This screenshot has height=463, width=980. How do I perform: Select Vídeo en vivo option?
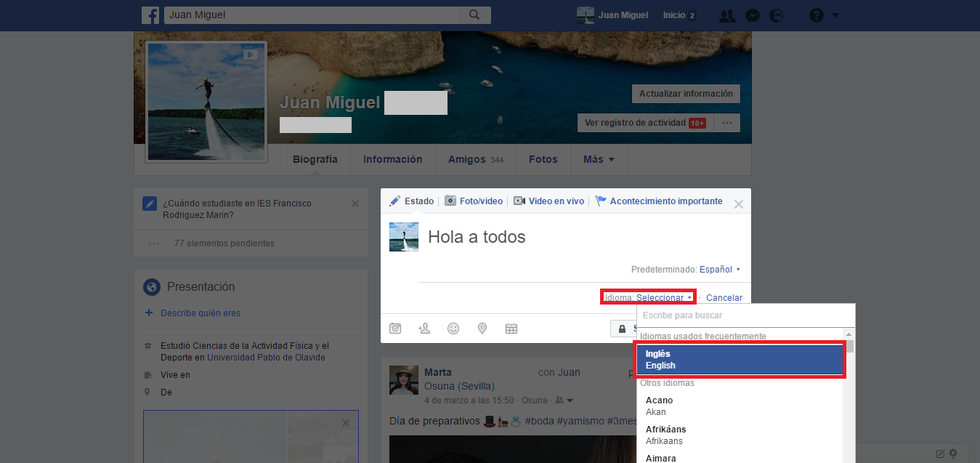click(548, 201)
